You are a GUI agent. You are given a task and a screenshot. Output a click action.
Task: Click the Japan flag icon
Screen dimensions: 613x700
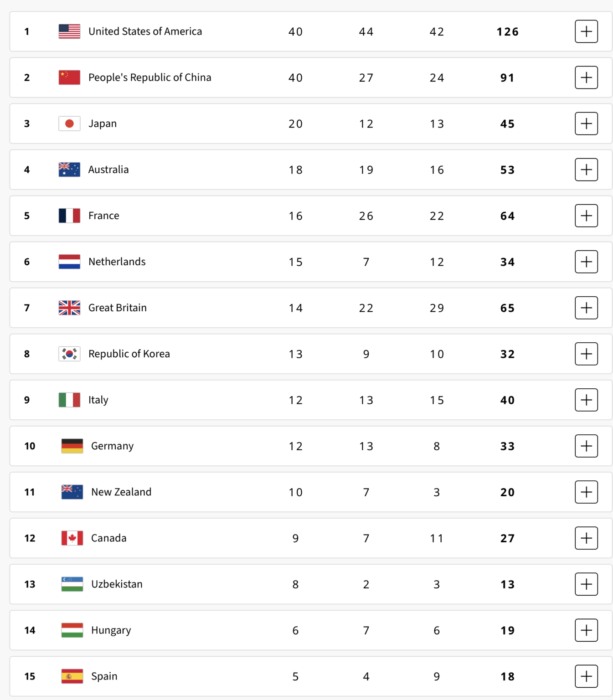pyautogui.click(x=69, y=124)
